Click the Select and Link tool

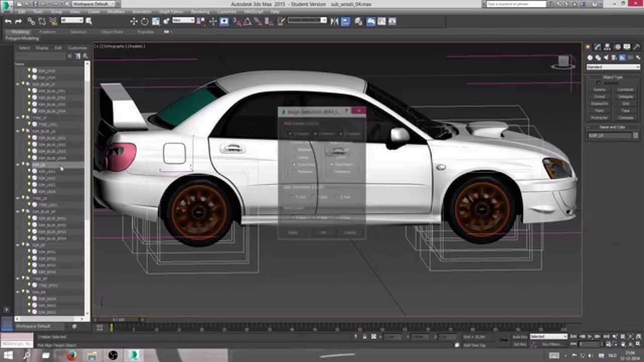(x=31, y=21)
